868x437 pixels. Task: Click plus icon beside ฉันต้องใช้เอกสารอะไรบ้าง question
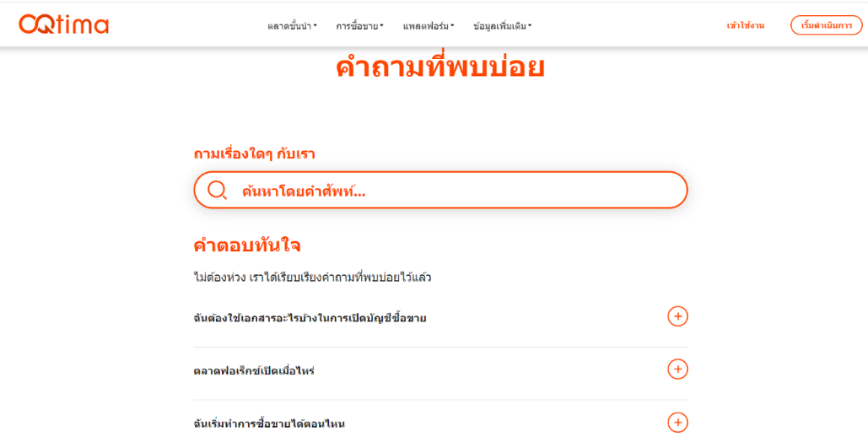click(677, 316)
